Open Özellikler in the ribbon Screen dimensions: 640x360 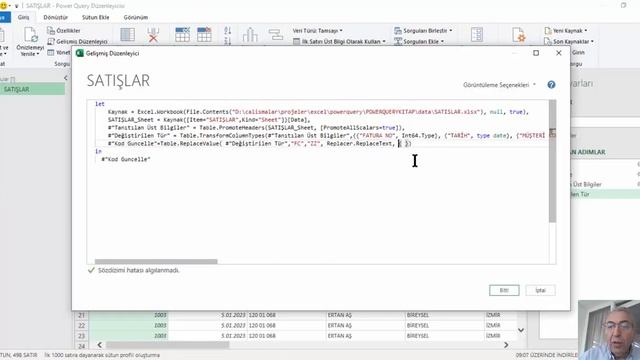64,31
